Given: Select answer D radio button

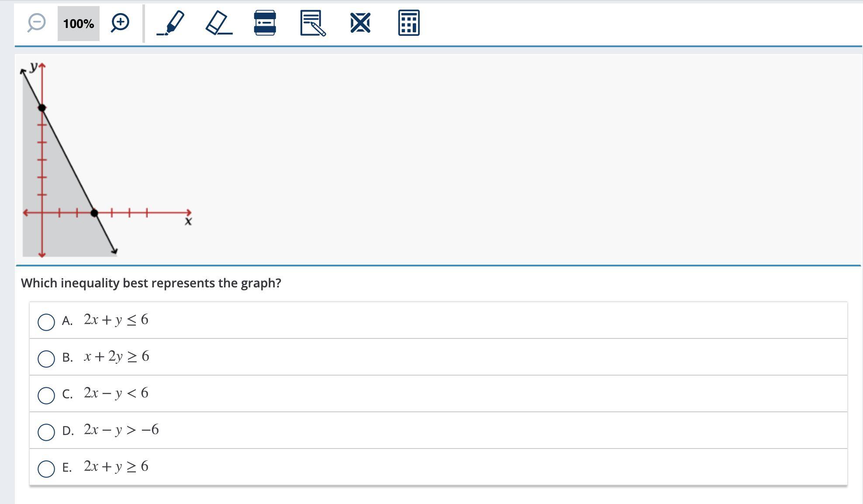Looking at the screenshot, I should [46, 432].
